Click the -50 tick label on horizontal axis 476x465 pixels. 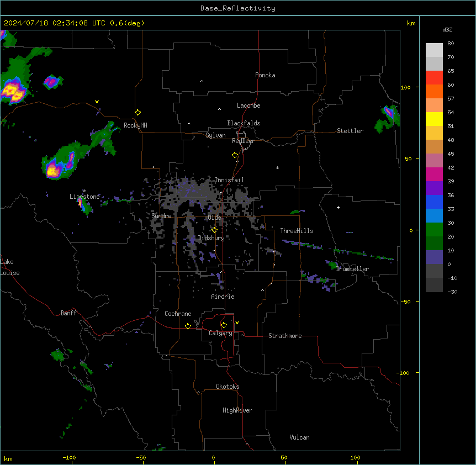pyautogui.click(x=141, y=457)
